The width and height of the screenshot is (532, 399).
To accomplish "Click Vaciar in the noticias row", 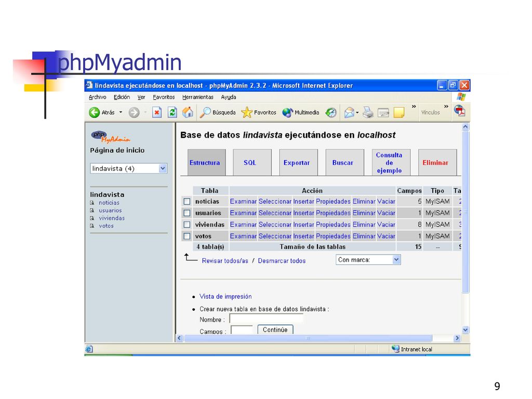I will click(x=386, y=202).
